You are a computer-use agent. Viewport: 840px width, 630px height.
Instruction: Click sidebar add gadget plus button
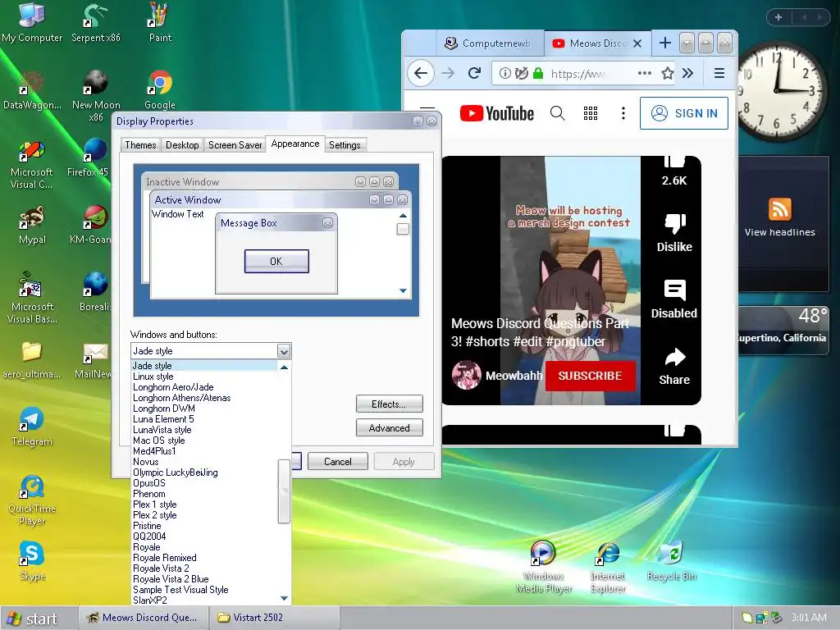tap(778, 17)
